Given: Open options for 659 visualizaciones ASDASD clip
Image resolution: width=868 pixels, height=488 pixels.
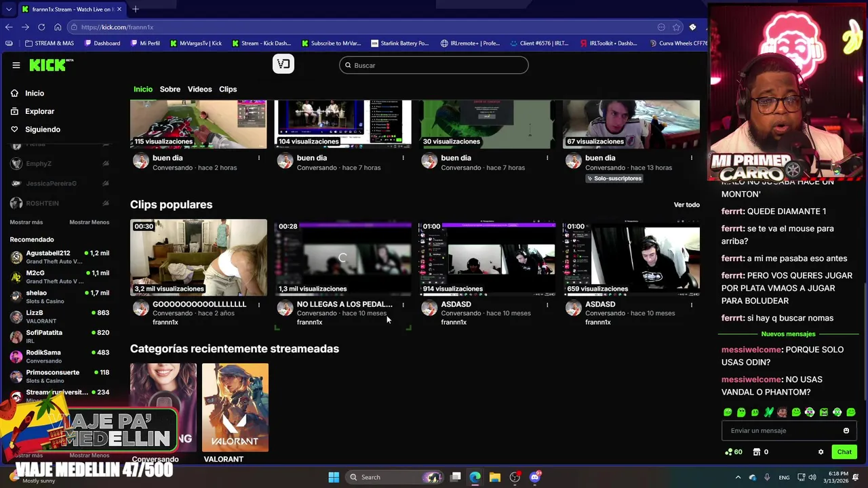Looking at the screenshot, I should click(692, 305).
